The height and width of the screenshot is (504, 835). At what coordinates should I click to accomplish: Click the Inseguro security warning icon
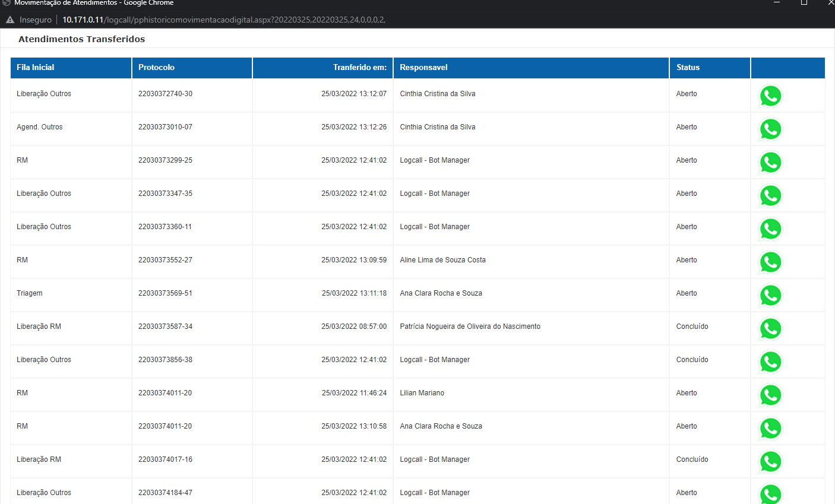[x=10, y=20]
